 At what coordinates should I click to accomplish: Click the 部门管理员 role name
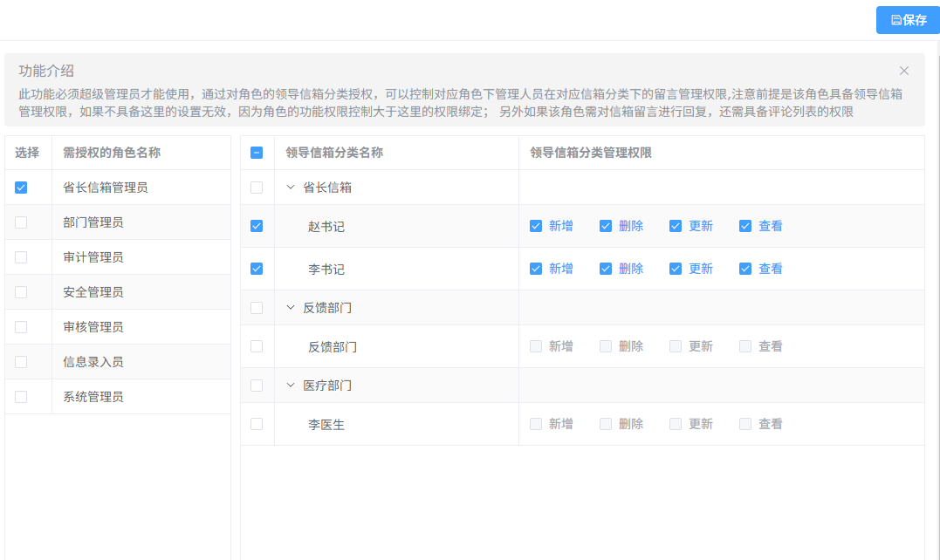point(93,222)
